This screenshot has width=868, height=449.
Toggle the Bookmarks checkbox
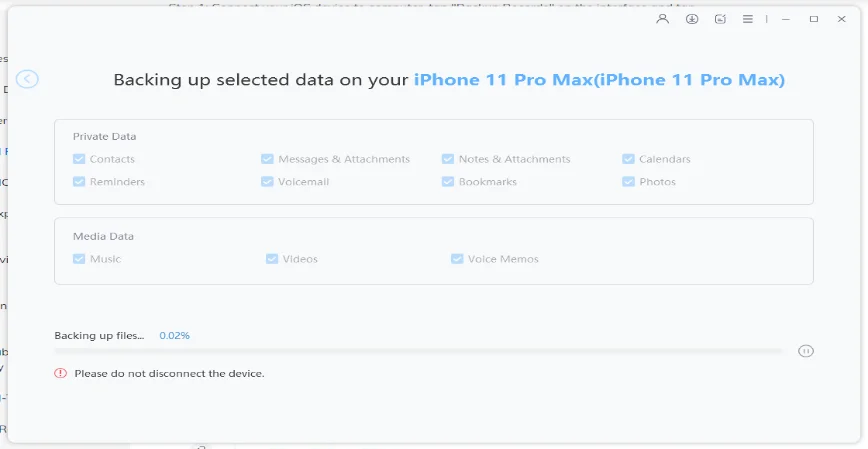[448, 182]
